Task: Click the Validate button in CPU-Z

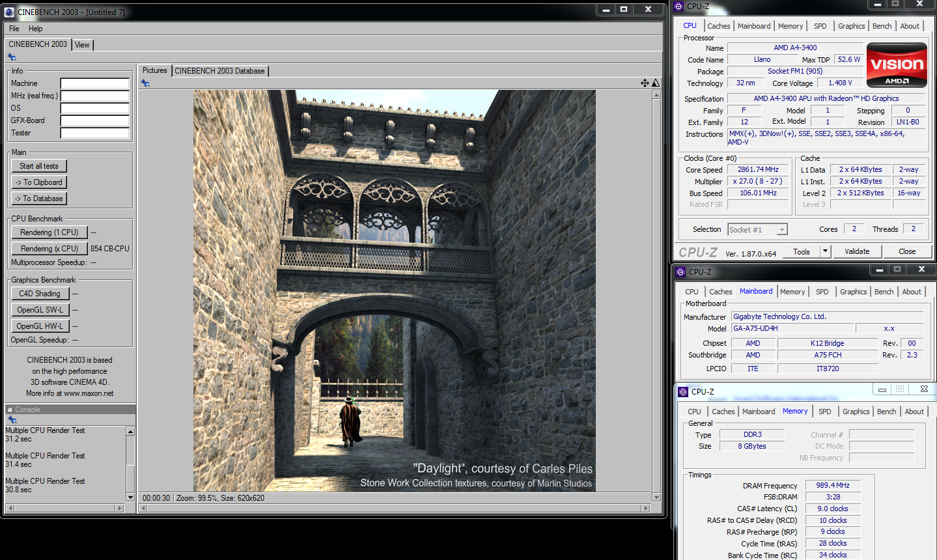Action: pyautogui.click(x=857, y=251)
